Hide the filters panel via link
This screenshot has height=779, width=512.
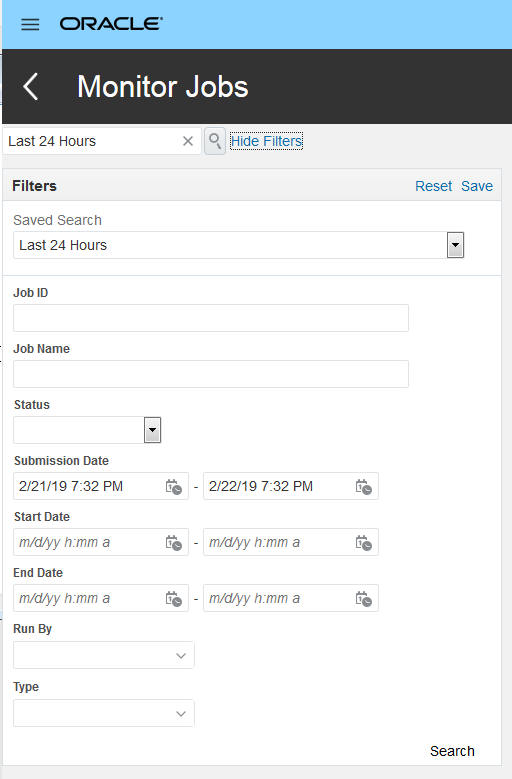pyautogui.click(x=267, y=141)
